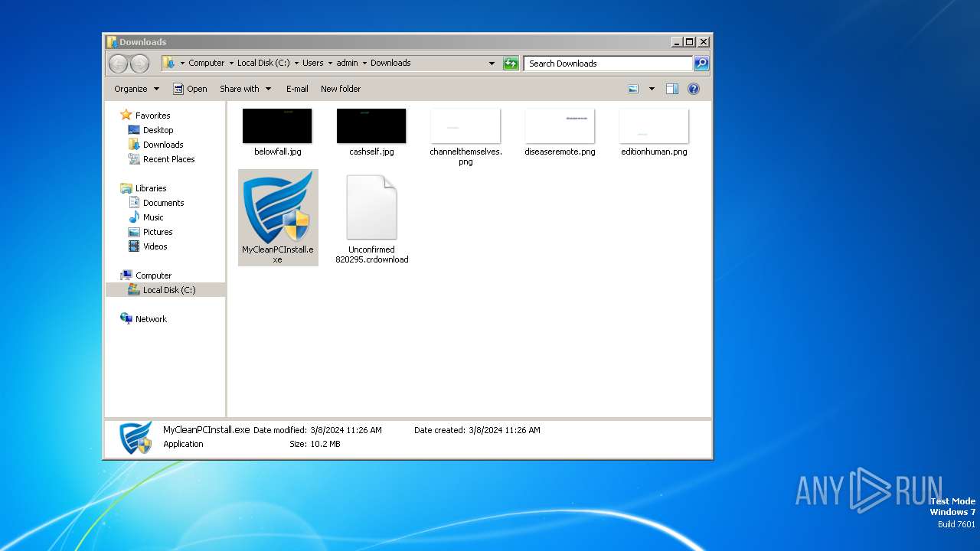This screenshot has width=980, height=551.
Task: Click the Downloads window title bar folder icon
Action: click(112, 42)
